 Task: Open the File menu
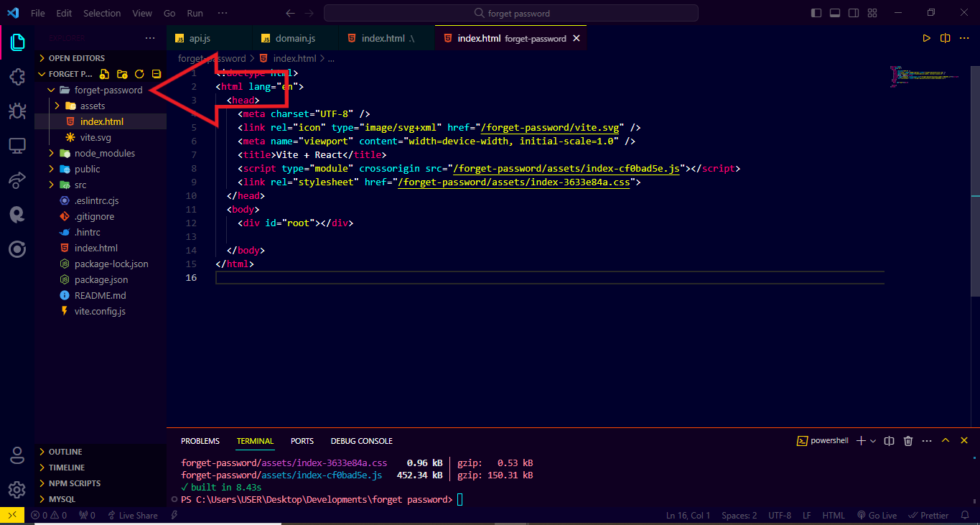tap(38, 13)
